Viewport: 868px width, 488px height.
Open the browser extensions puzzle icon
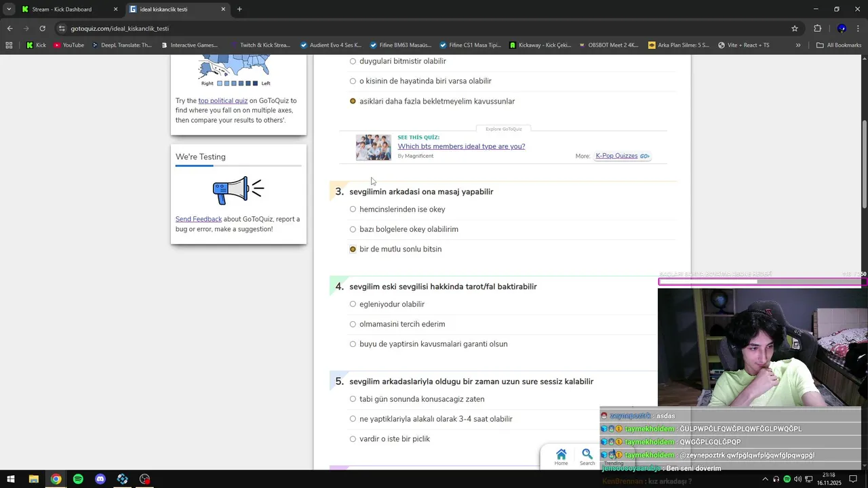(x=817, y=28)
